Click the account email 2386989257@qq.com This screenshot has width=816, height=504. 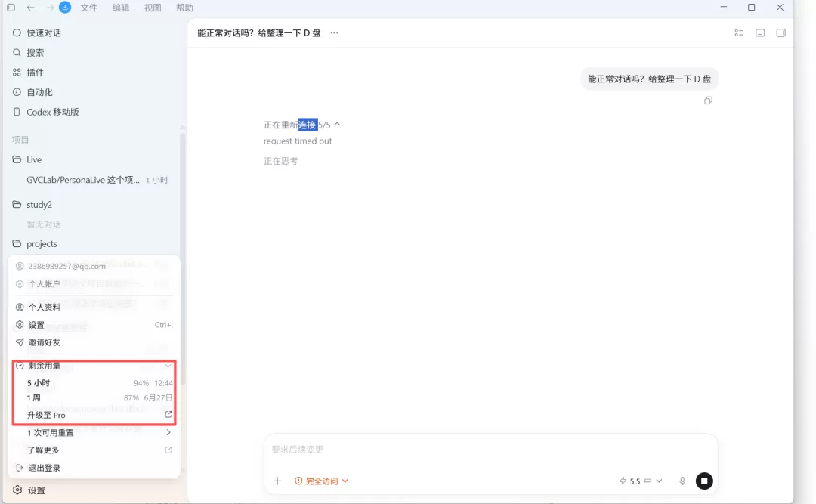point(66,266)
